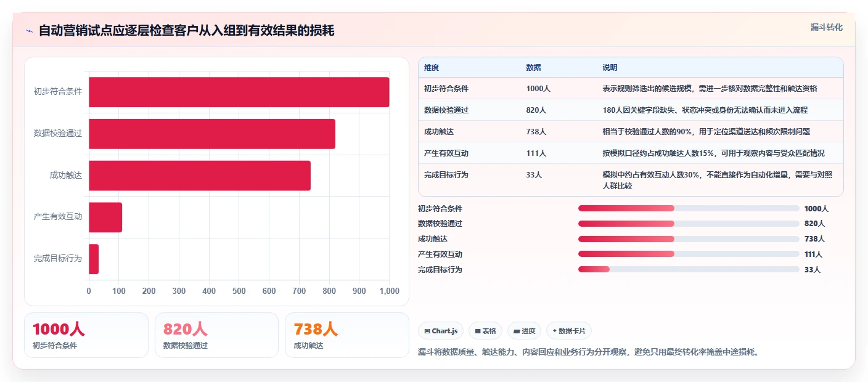Click the 漏斗转化 label at top right
Image resolution: width=868 pixels, height=382 pixels.
[826, 27]
